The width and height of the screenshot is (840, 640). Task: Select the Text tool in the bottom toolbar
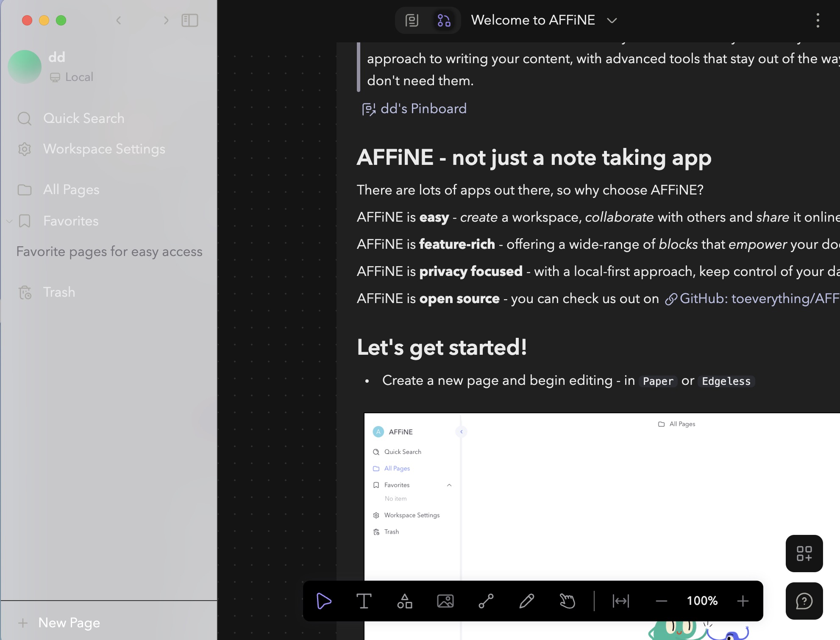[x=364, y=601]
